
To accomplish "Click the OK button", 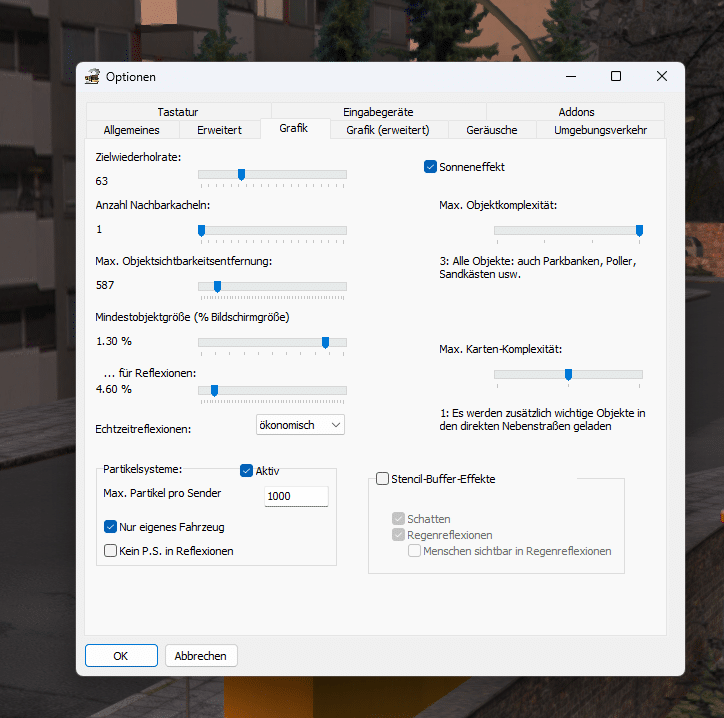I will click(x=121, y=656).
